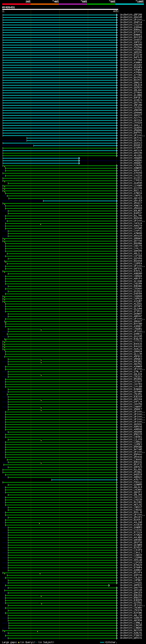Screen dimensions: 146x644
Task: Select the UniRef100_B7ZZ39 label
Action: click(131, 55)
